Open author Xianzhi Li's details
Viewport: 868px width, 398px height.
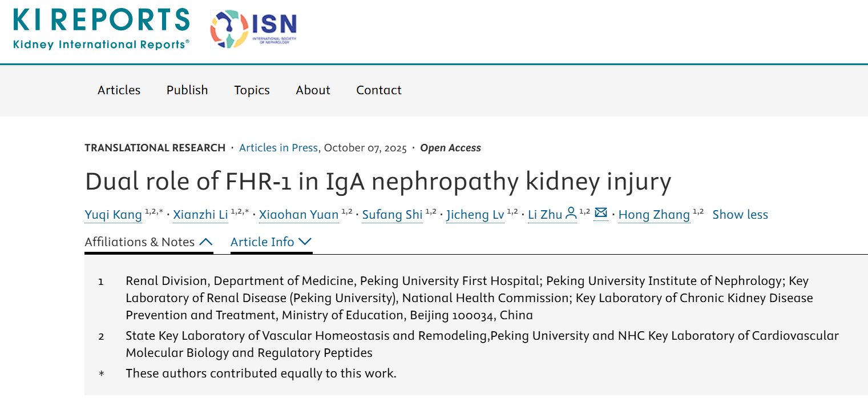click(200, 215)
